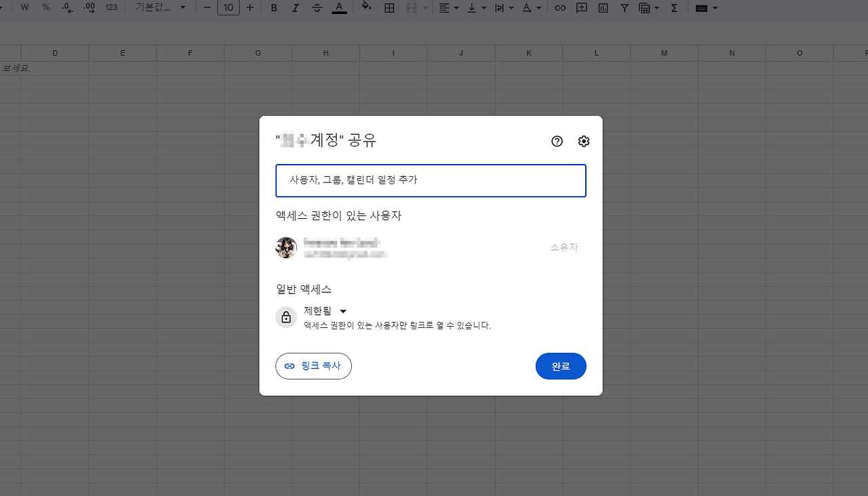Viewport: 868px width, 496px height.
Task: Toggle strikethrough text formatting
Action: tap(317, 8)
